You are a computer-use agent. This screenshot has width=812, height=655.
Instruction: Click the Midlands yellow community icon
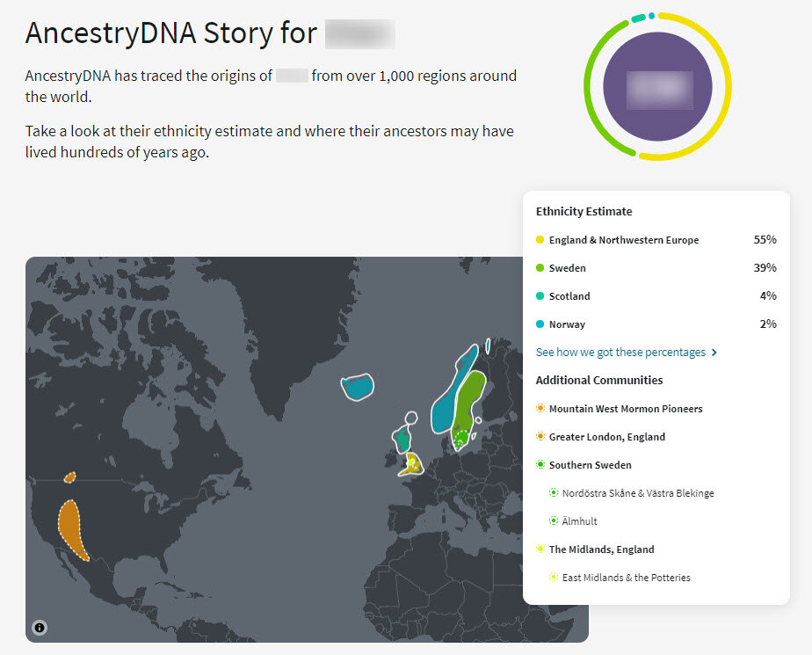coord(540,549)
